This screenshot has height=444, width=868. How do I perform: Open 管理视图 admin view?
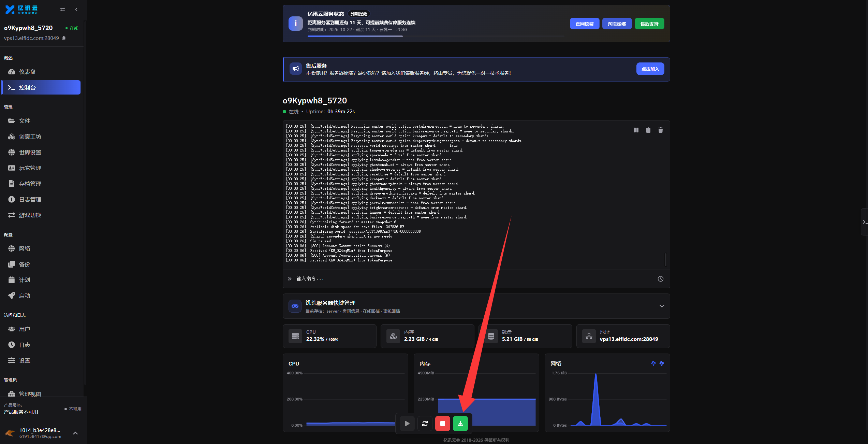(x=41, y=393)
